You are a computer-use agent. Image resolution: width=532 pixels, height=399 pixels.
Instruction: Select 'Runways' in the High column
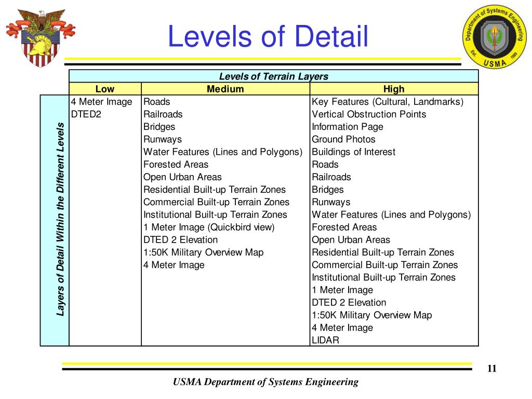(331, 202)
